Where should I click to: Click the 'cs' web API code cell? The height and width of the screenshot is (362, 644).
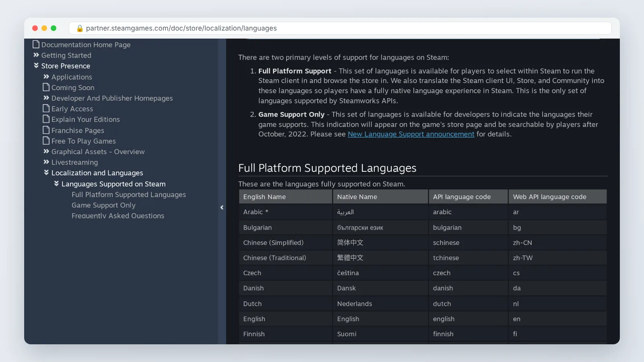click(557, 273)
